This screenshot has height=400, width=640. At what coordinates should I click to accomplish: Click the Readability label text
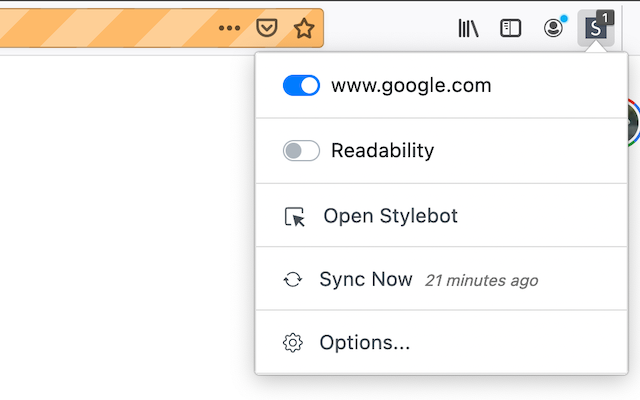click(382, 151)
